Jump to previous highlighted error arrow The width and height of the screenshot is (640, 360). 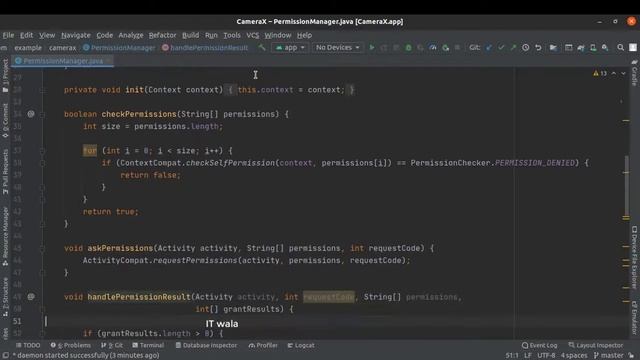(x=614, y=73)
